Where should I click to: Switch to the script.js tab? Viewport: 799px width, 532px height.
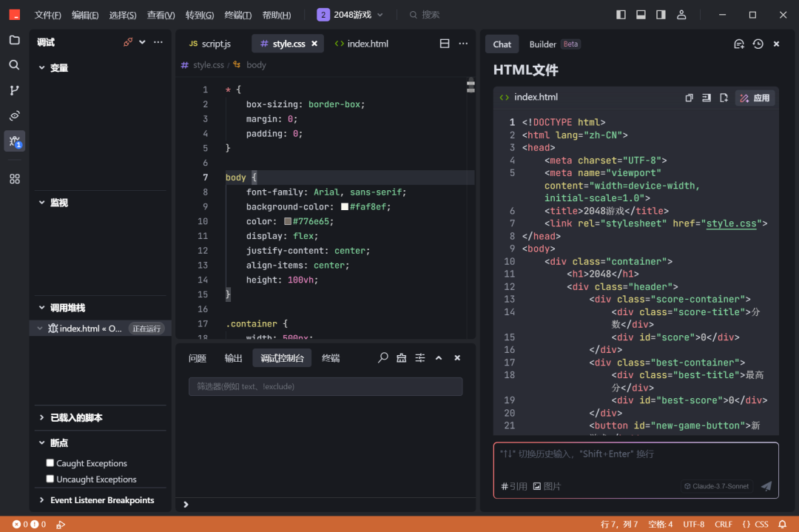pyautogui.click(x=209, y=44)
